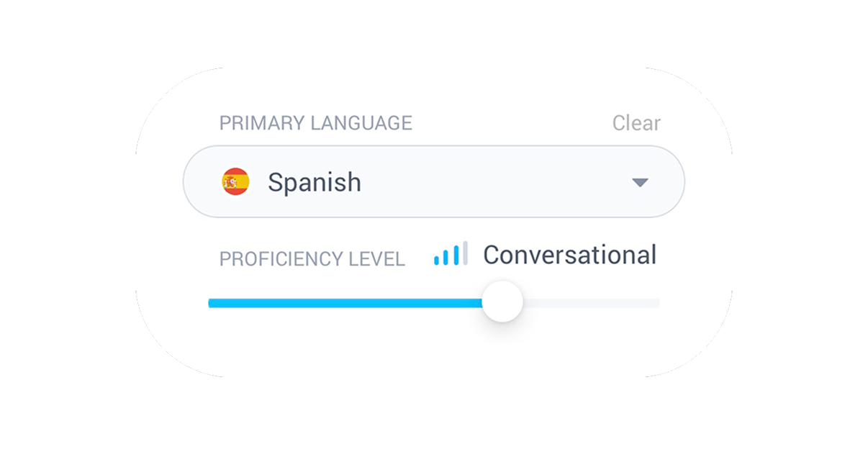Clear the primary language selection
The width and height of the screenshot is (868, 462).
point(636,123)
